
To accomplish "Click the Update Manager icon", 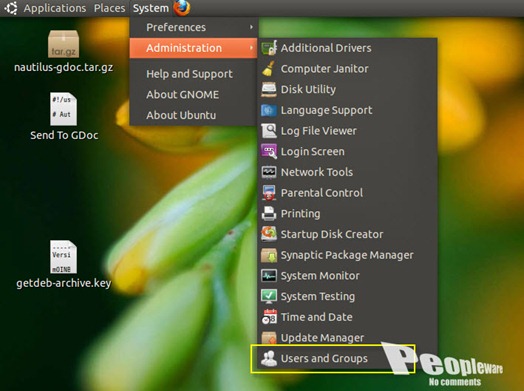I will 269,338.
